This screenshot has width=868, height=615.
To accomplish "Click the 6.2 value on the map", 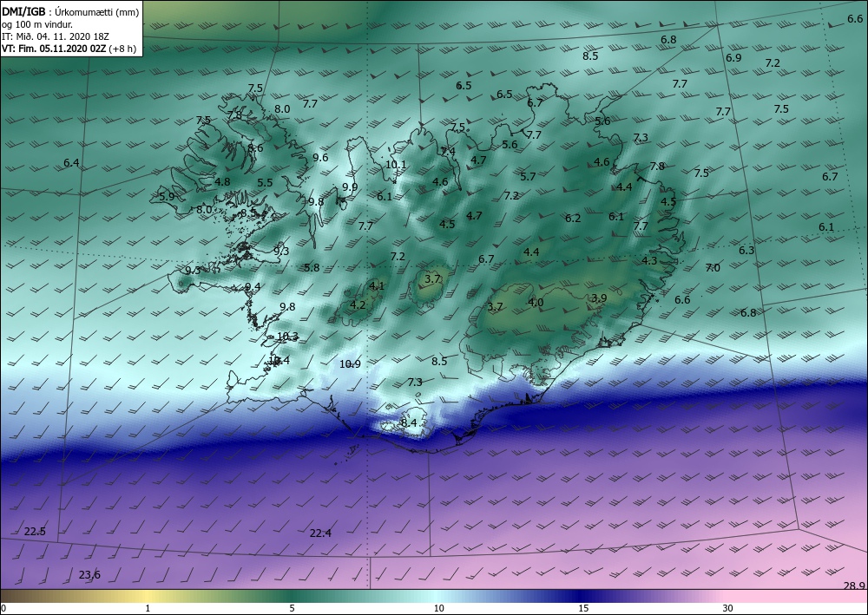I will coord(573,219).
